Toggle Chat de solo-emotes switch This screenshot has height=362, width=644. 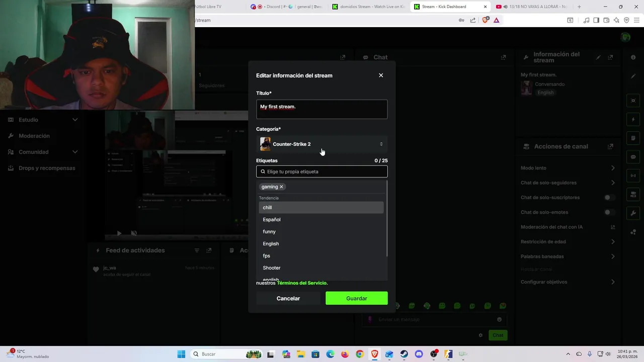(610, 212)
